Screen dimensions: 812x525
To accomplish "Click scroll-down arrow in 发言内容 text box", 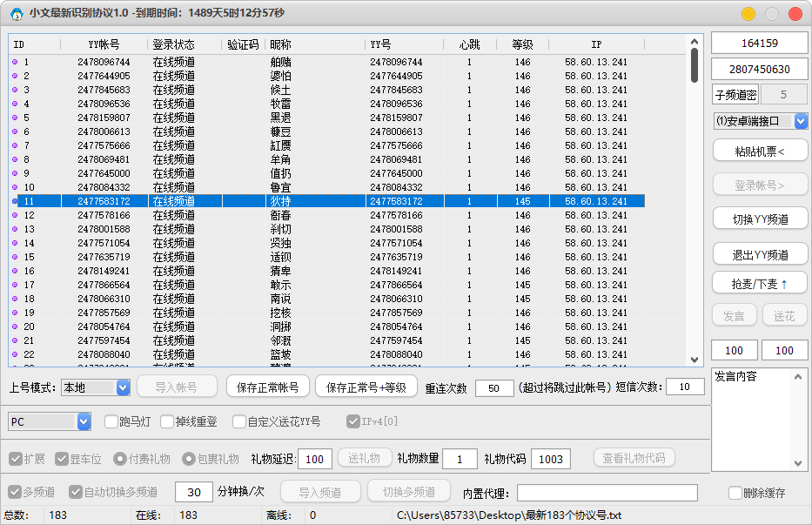I will click(x=799, y=463).
